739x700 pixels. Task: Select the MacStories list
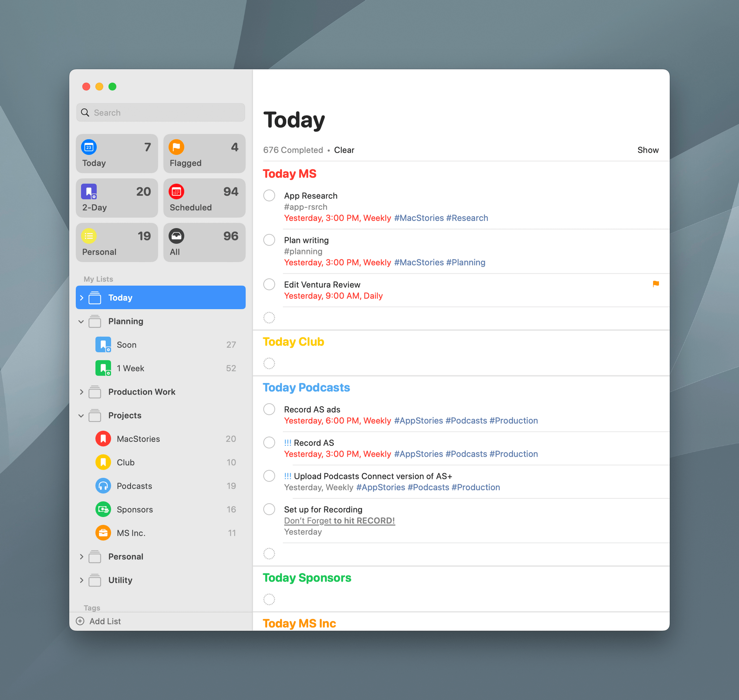click(161, 438)
